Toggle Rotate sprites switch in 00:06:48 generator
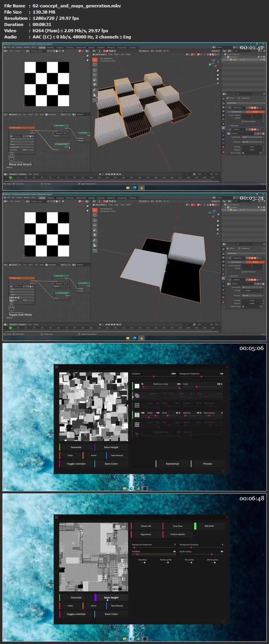269x644 pixels. point(166,562)
